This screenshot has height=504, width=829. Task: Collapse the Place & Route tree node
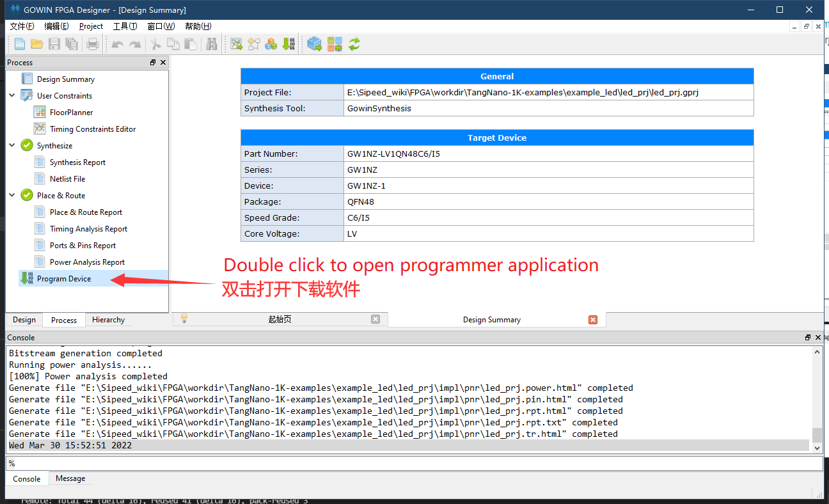coord(12,195)
